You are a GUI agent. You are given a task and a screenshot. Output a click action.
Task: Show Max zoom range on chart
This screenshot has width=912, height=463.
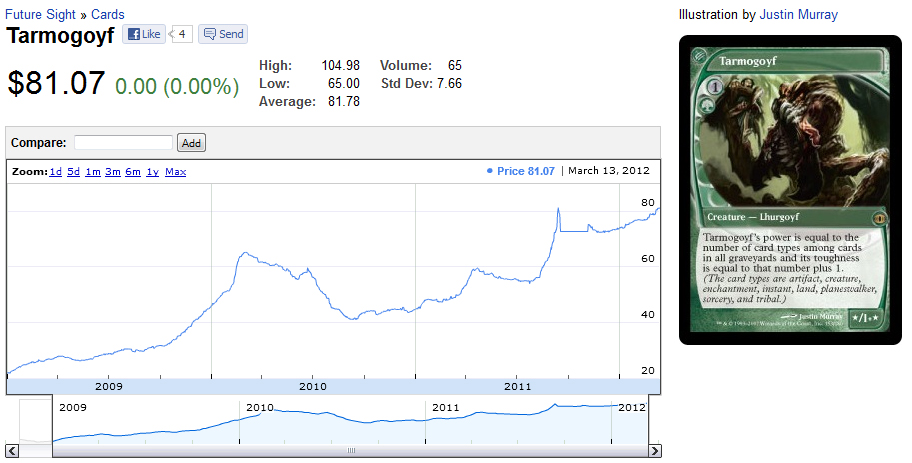point(175,172)
